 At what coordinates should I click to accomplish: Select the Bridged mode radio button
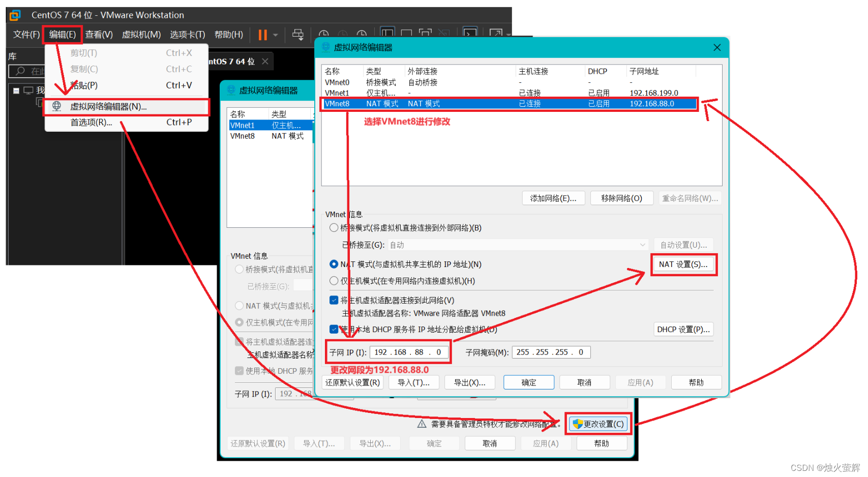[x=334, y=228]
